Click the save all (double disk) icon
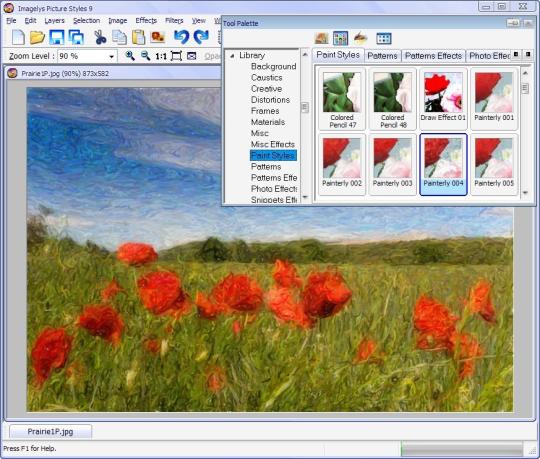The image size is (540, 459). pyautogui.click(x=76, y=37)
